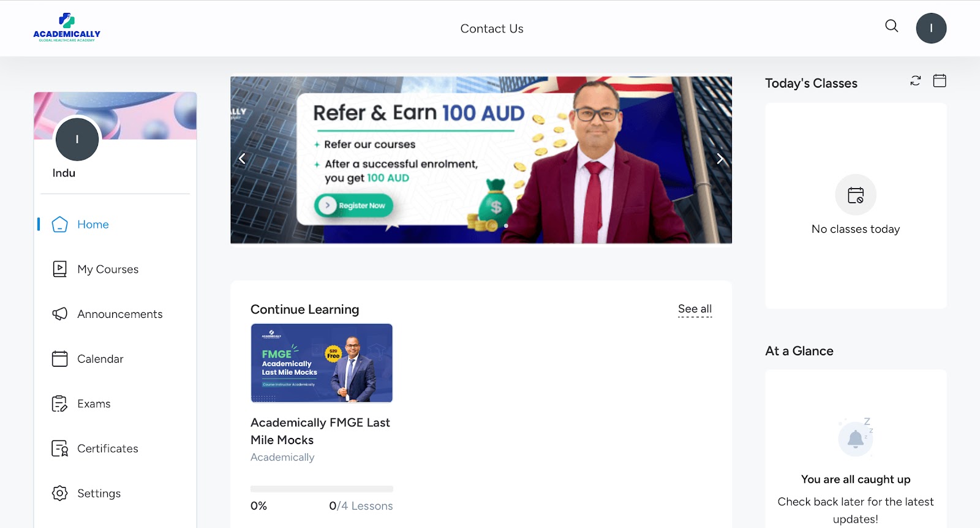
Task: Click the Certificates icon in sidebar
Action: [x=59, y=448]
